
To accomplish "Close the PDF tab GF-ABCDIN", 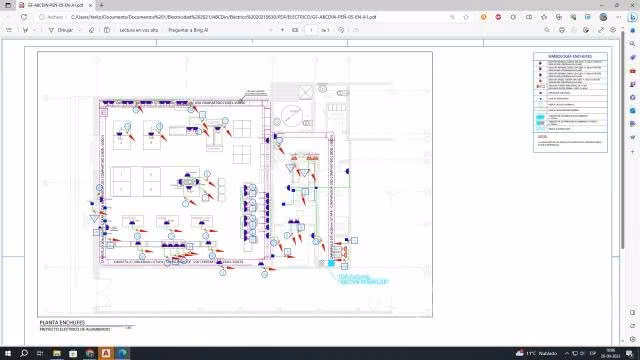I will 90,5.
